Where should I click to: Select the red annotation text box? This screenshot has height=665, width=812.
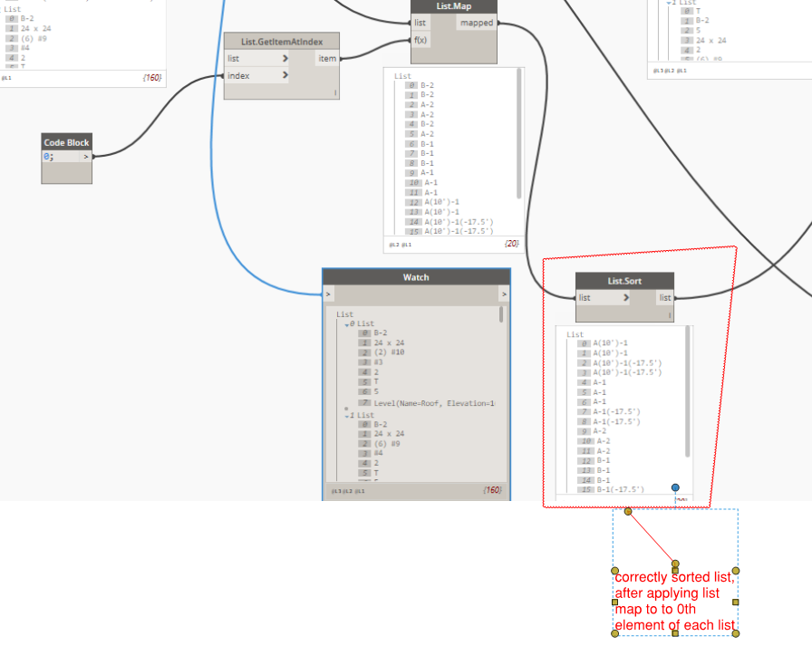675,601
